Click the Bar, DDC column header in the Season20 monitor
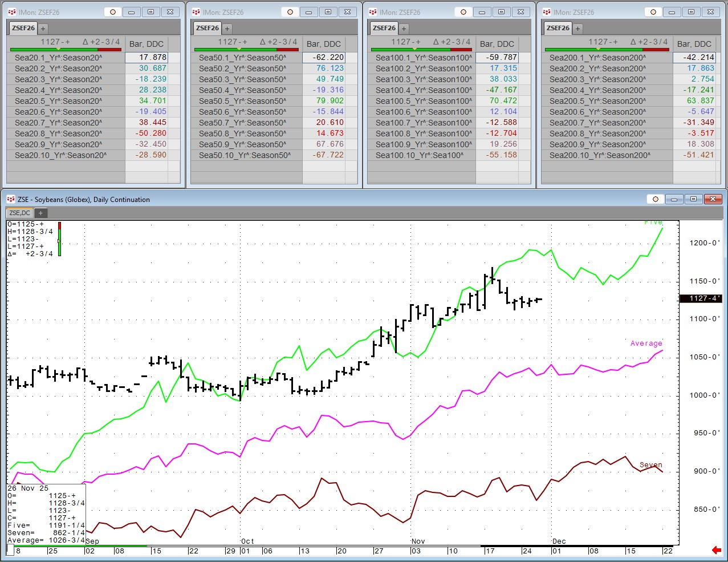728x562 pixels. [147, 44]
